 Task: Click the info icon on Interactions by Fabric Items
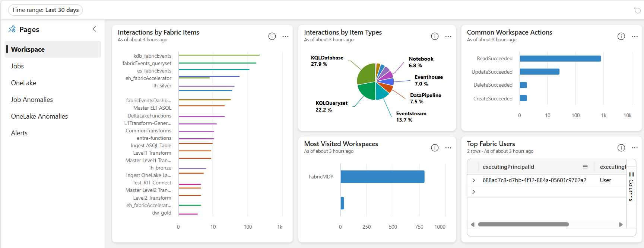pos(272,36)
